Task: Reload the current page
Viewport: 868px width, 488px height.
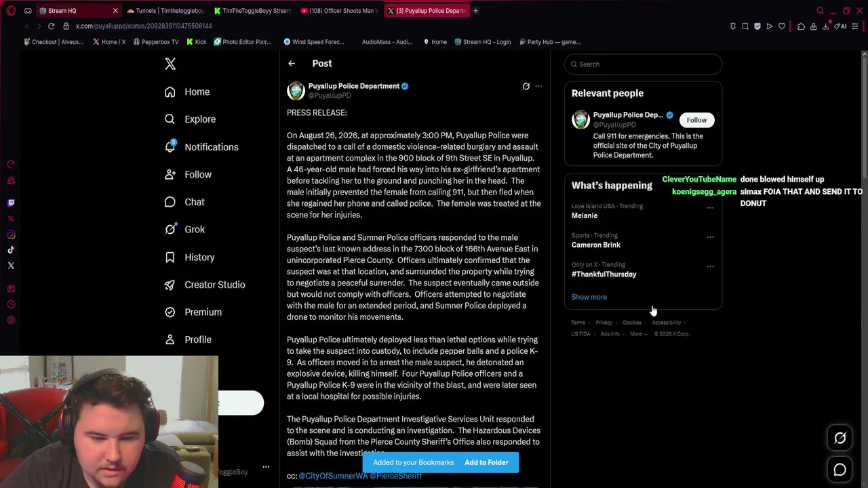Action: click(x=51, y=26)
